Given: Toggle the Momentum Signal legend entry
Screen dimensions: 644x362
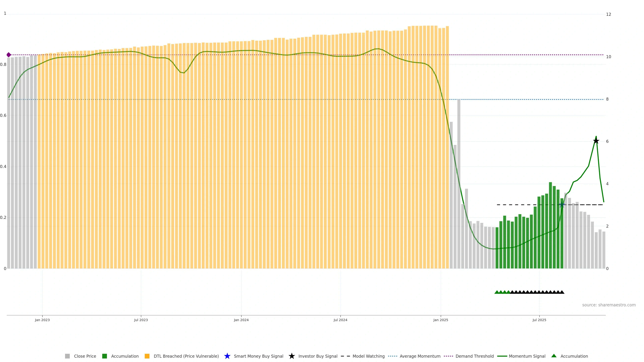Looking at the screenshot, I should (x=527, y=356).
